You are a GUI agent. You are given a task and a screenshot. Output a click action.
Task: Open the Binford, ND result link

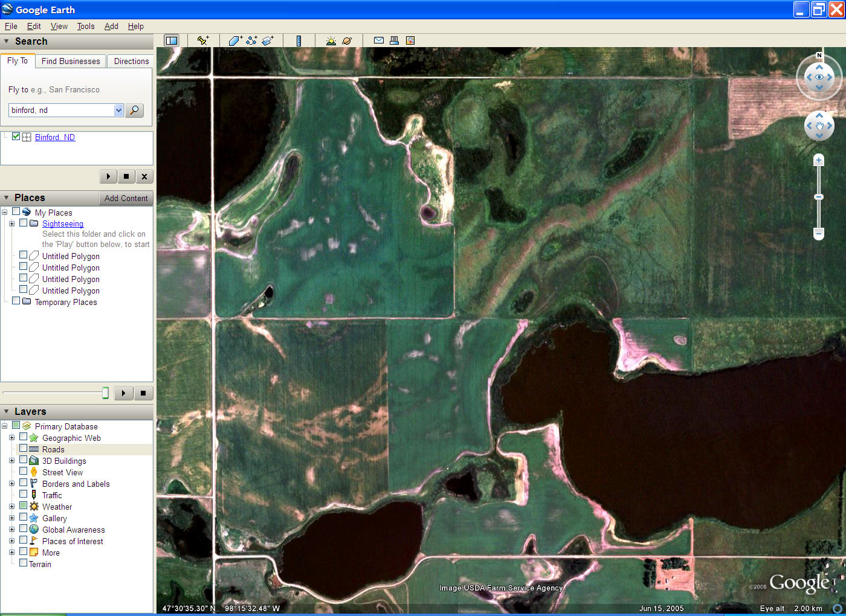pos(55,137)
